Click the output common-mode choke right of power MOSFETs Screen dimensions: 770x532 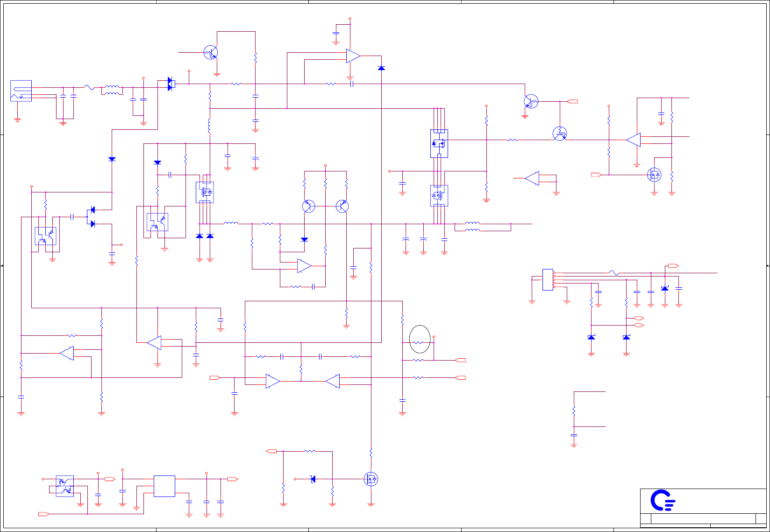[x=472, y=227]
